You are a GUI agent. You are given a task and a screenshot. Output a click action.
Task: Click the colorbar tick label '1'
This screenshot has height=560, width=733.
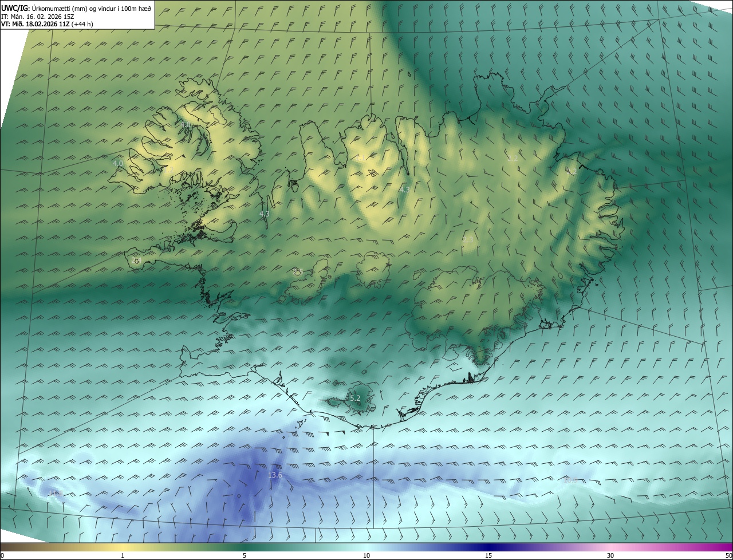click(x=123, y=555)
